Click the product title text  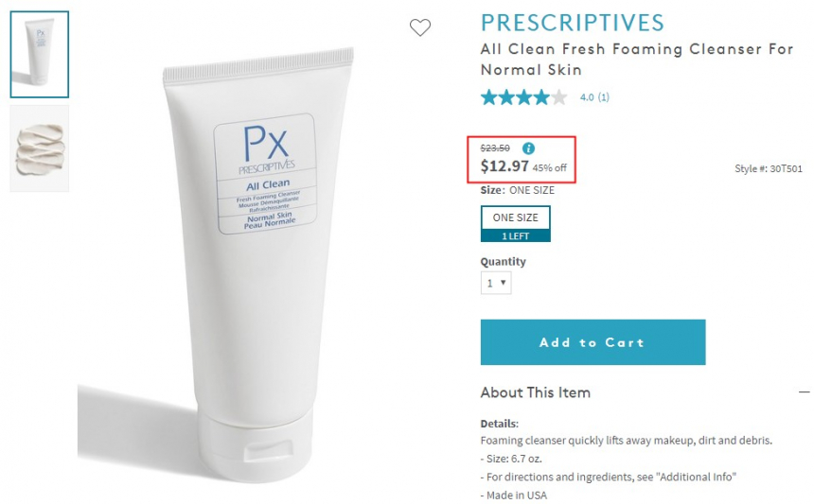point(636,60)
